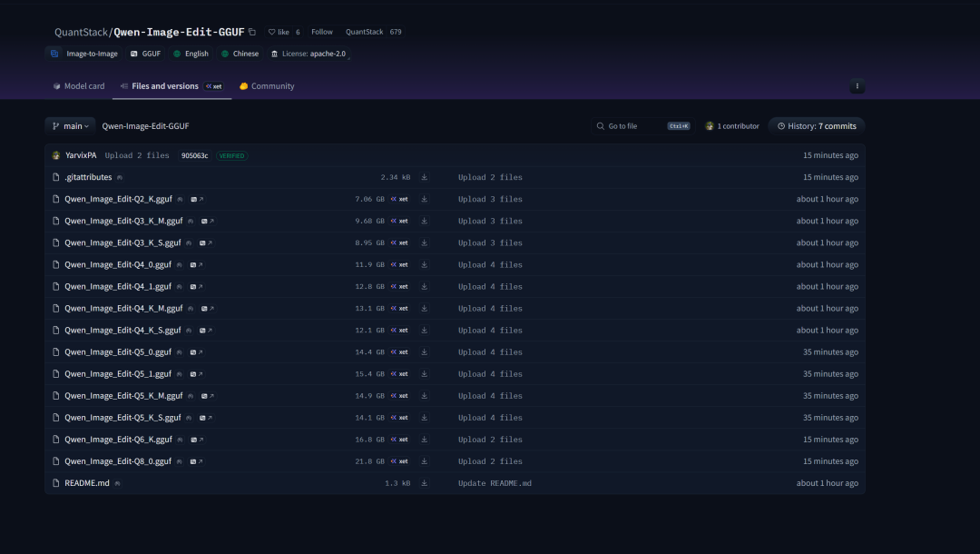Open the Qwen_Image_Edit-Q5_0.gguf file page
The width and height of the screenshot is (980, 554).
117,352
